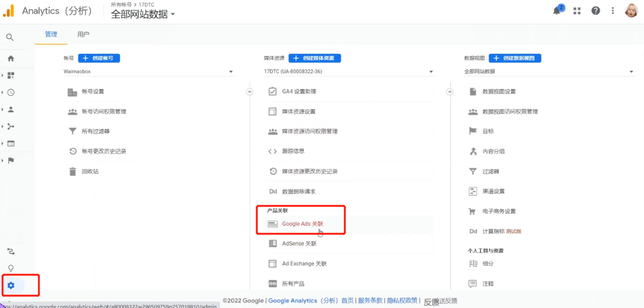
Task: Click the Google account profile avatar
Action: tap(631, 10)
